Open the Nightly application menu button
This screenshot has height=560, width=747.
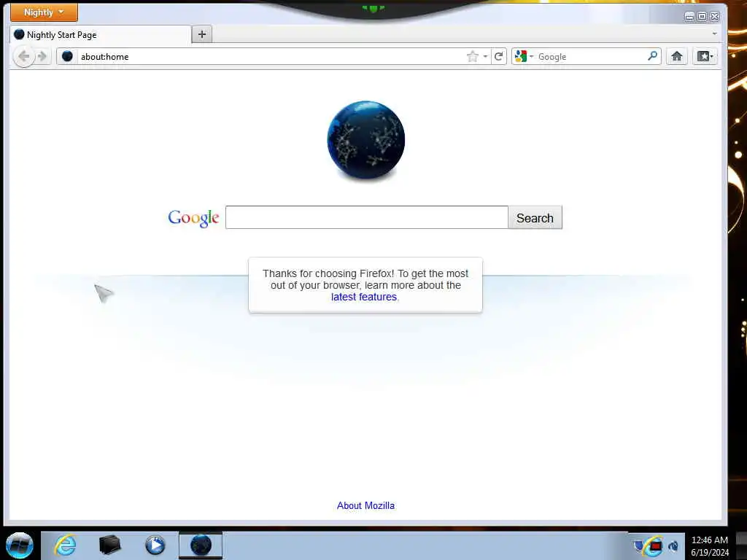coord(44,12)
